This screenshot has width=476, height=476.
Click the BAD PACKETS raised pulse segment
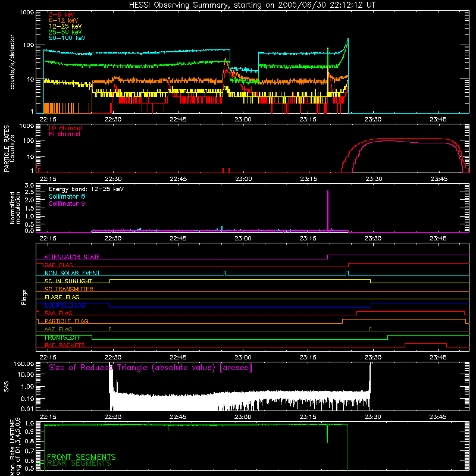click(x=425, y=344)
